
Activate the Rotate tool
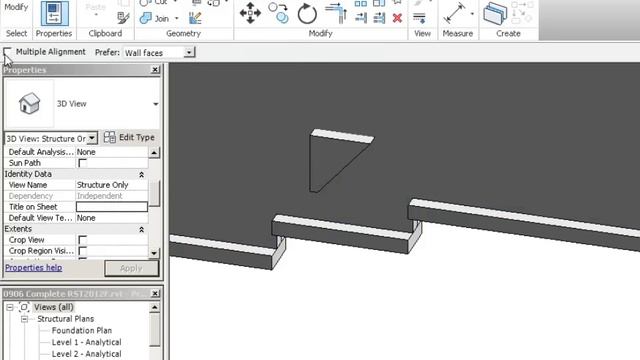[307, 13]
